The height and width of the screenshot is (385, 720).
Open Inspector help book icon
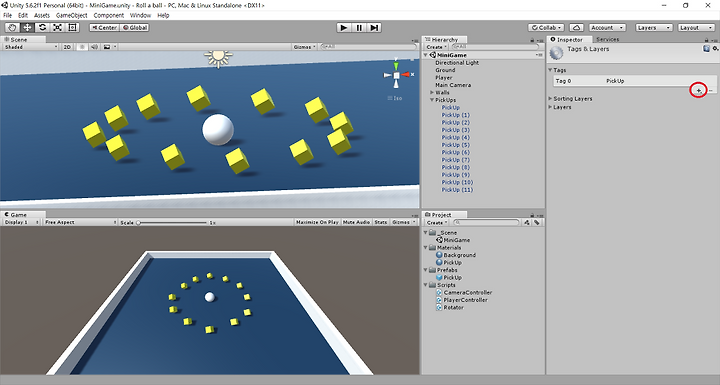[706, 48]
